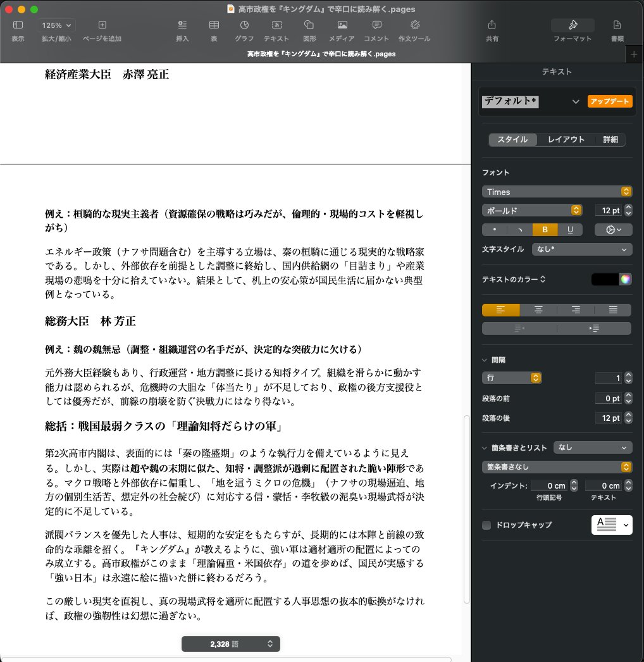
Task: Open the color wheel picker for text color
Action: 626,279
